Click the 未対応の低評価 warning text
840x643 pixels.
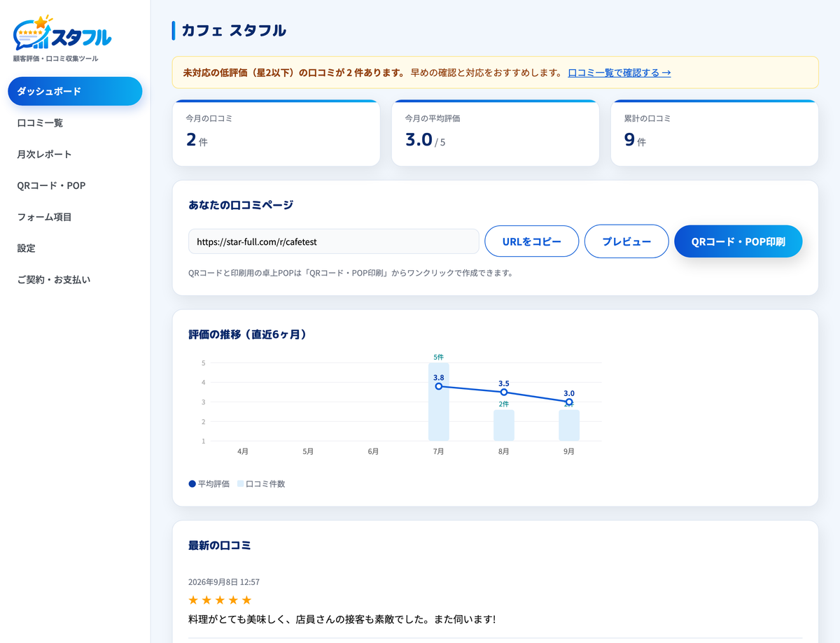click(x=293, y=72)
